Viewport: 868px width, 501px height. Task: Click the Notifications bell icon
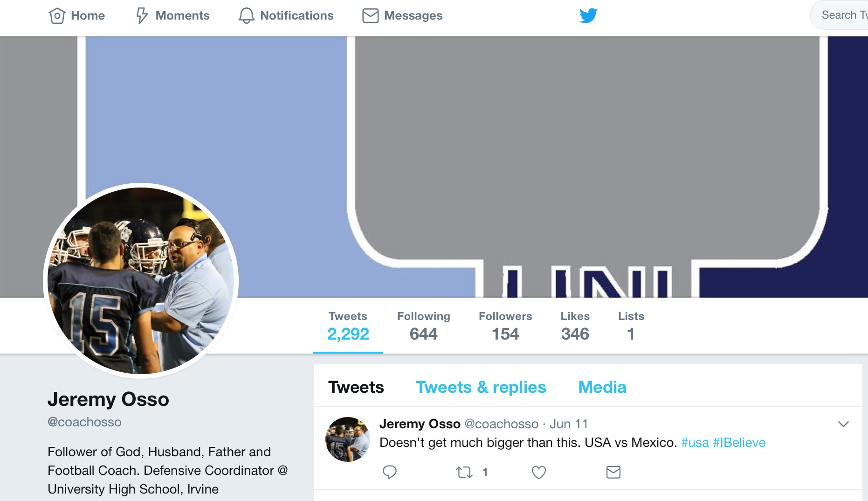coord(246,15)
